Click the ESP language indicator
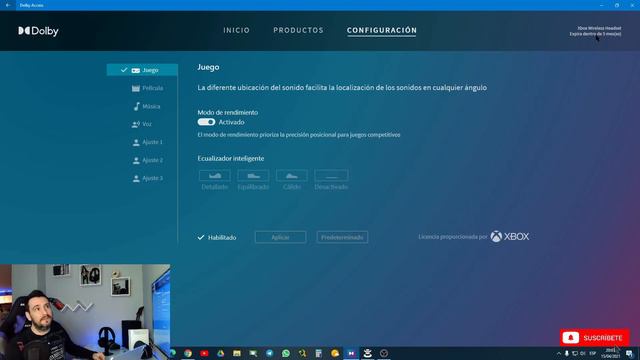The width and height of the screenshot is (640, 360). (593, 353)
